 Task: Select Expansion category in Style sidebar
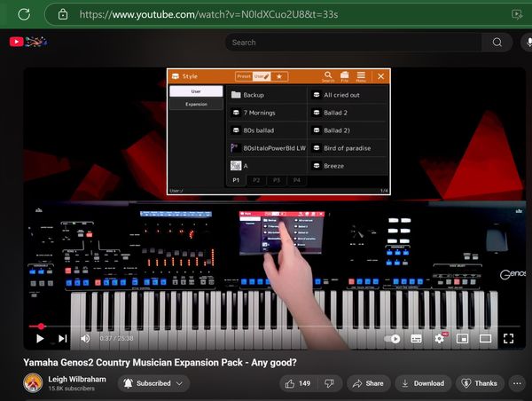196,104
